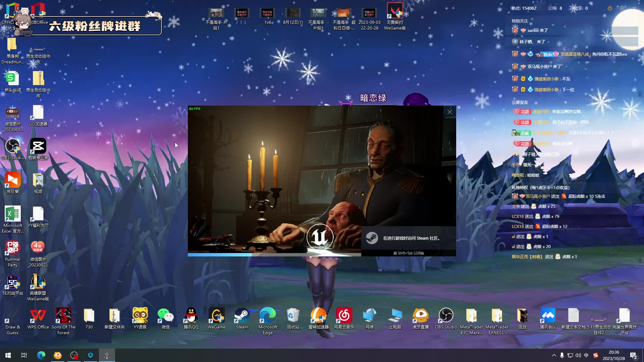Click the OBS recording icon in the taskbar
Image resolution: width=644 pixels, height=362 pixels.
tap(74, 355)
